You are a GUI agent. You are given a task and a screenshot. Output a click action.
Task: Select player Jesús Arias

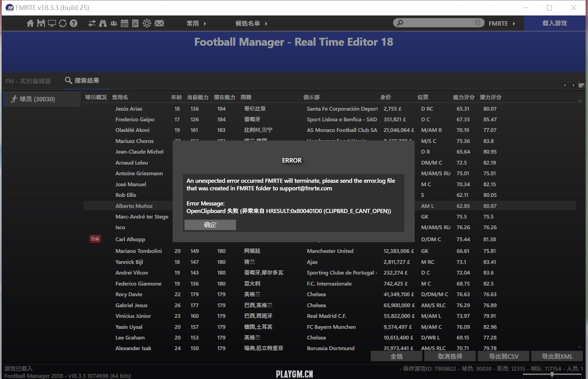point(129,109)
